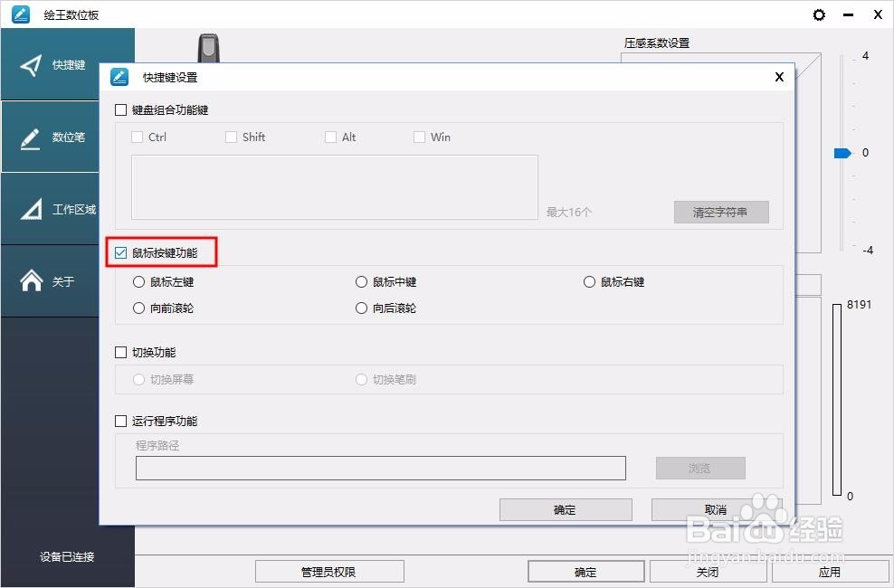The width and height of the screenshot is (894, 588).
Task: Select the 鼠标右键 right mouse button option
Action: (589, 281)
